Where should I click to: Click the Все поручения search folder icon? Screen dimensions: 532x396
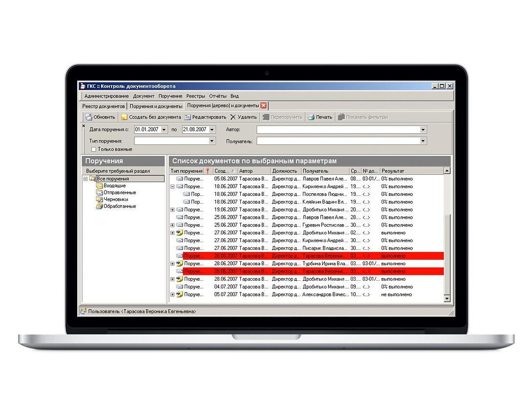92,179
